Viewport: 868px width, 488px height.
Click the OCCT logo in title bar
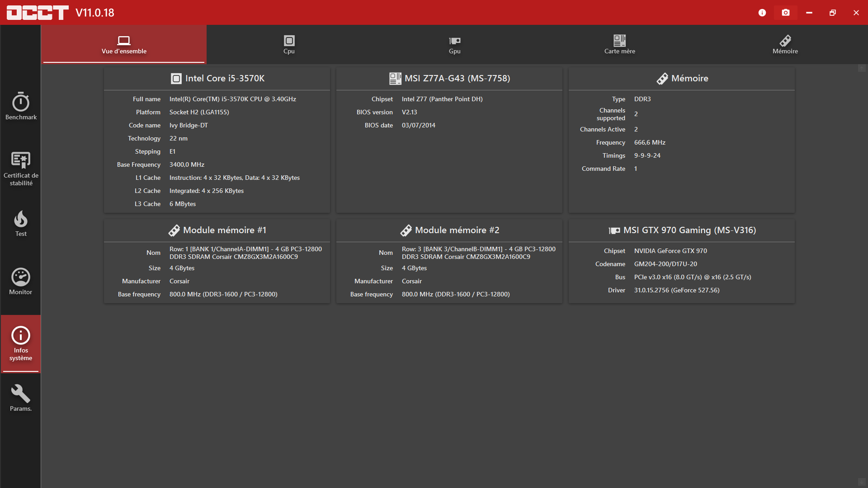(x=38, y=13)
